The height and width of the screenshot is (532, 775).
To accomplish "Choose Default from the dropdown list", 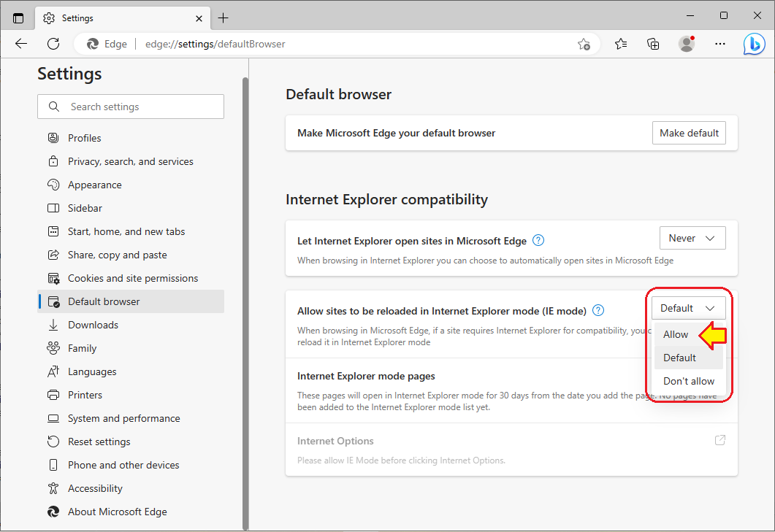I will tap(689, 358).
